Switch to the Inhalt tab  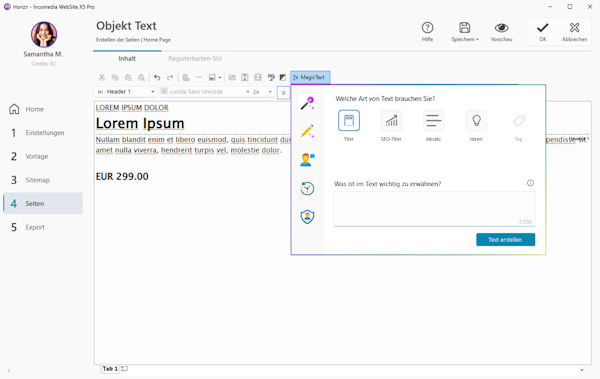point(127,59)
